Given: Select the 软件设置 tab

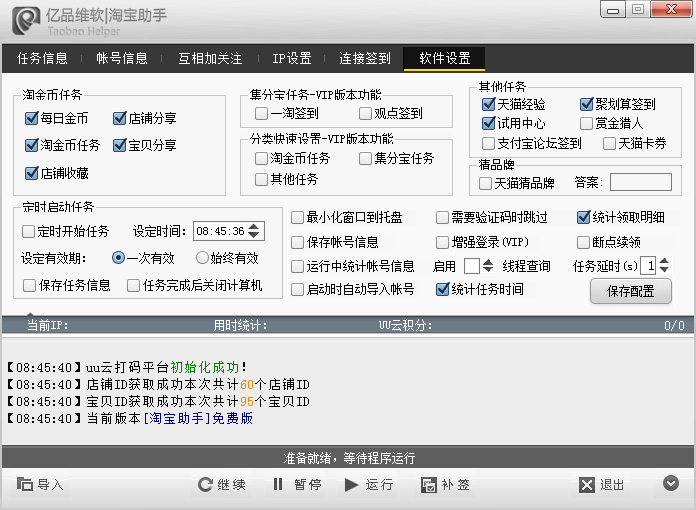Looking at the screenshot, I should 444,58.
